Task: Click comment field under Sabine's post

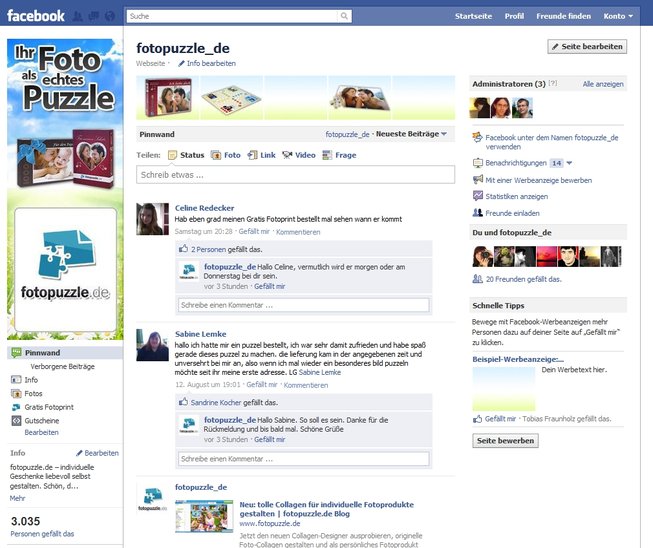Action: tap(304, 459)
